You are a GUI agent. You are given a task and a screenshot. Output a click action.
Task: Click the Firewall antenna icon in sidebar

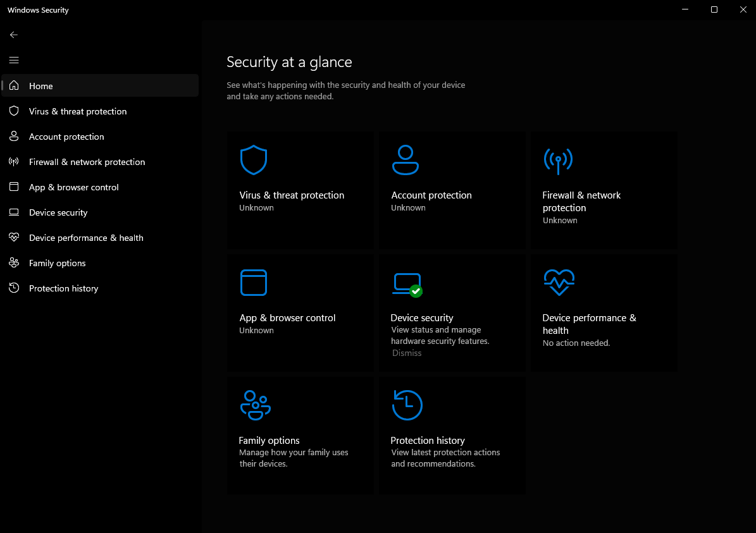14,161
